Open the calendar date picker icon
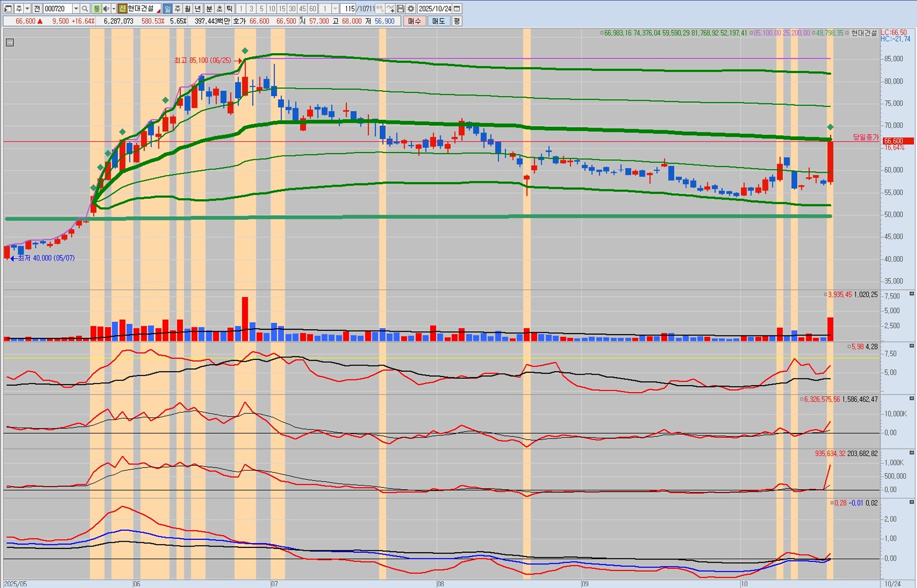The width and height of the screenshot is (917, 588). point(457,9)
